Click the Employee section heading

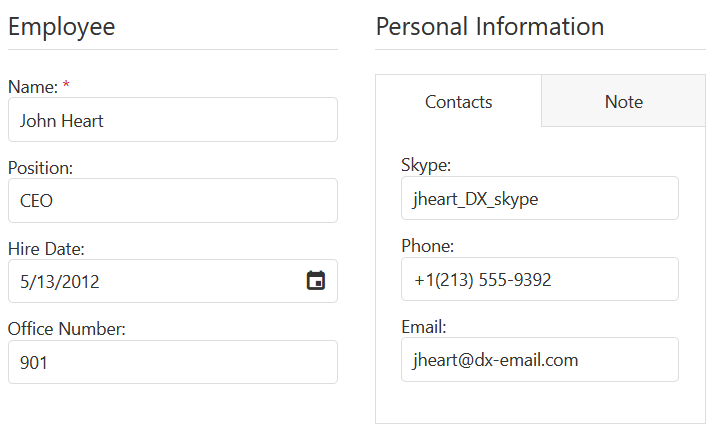click(x=62, y=27)
